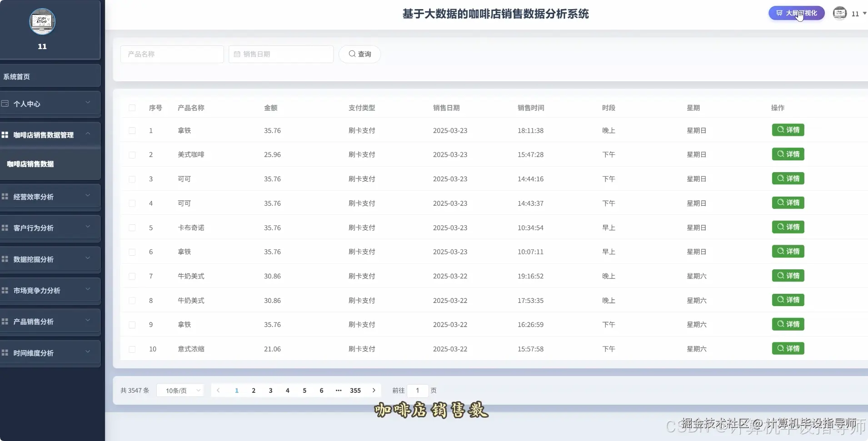Check the select-all checkbox in the table header
The width and height of the screenshot is (868, 441).
[131, 108]
